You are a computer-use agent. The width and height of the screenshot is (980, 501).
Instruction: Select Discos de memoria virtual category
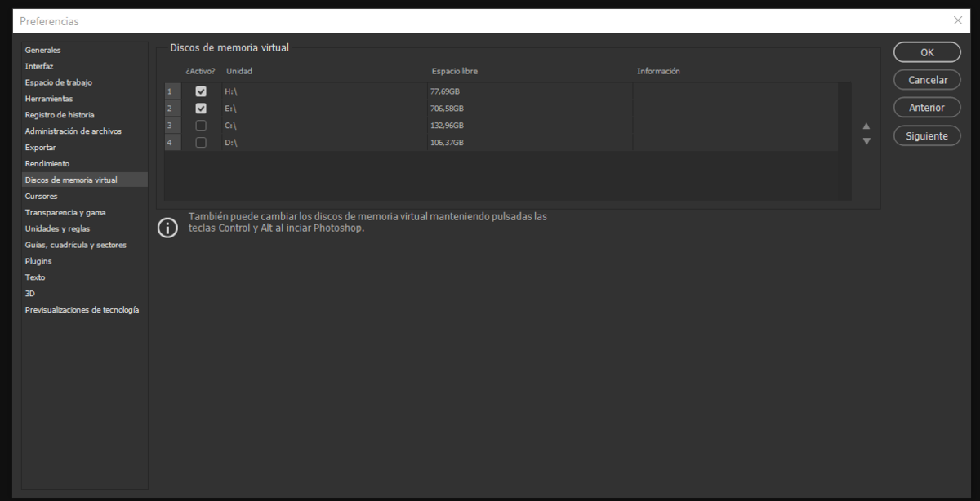click(x=85, y=180)
